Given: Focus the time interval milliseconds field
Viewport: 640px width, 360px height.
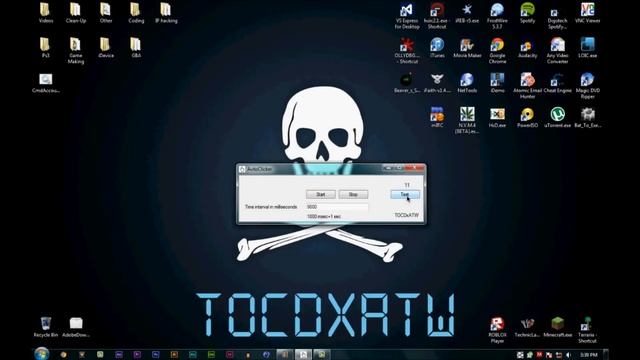Looking at the screenshot, I should 337,207.
